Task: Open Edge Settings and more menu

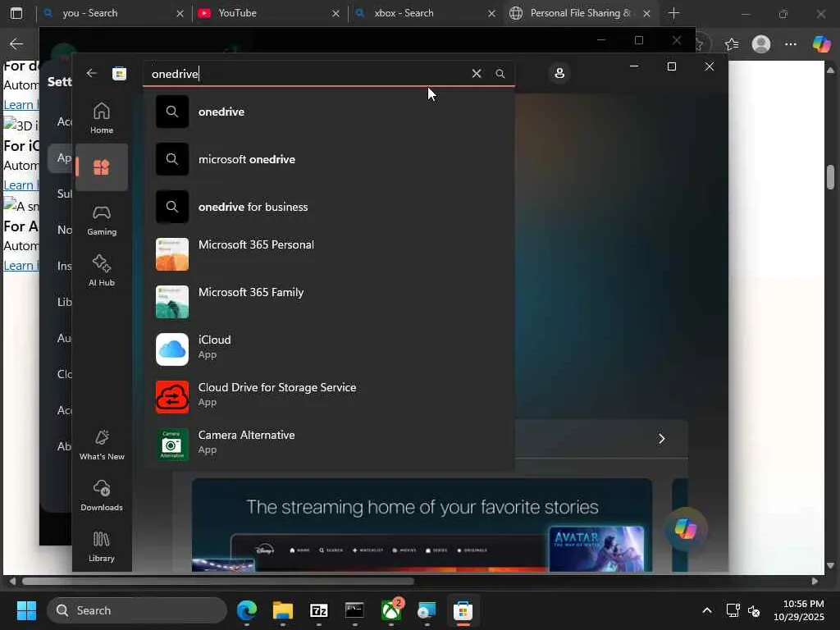Action: tap(791, 44)
